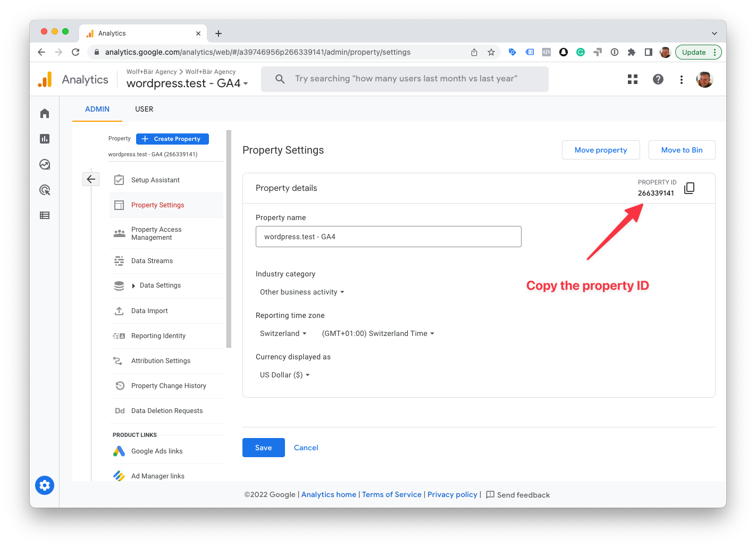
Task: Open Attribution Settings menu item
Action: 166,361
